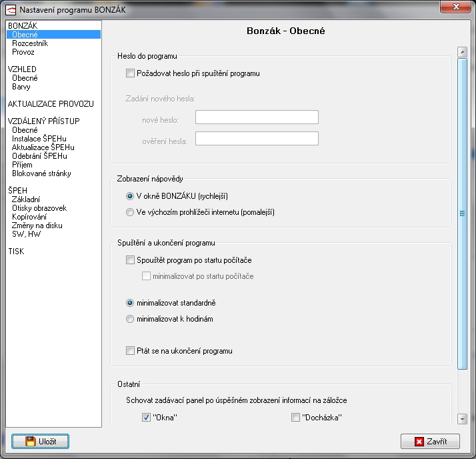Choose minimalizovat k hodinám radio button
476x459 pixels.
point(130,319)
